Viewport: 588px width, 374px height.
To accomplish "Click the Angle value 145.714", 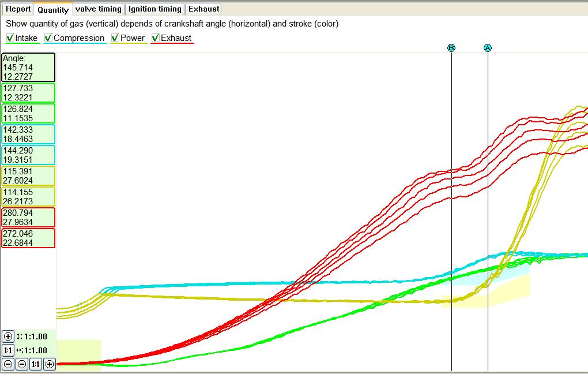I will 18,68.
